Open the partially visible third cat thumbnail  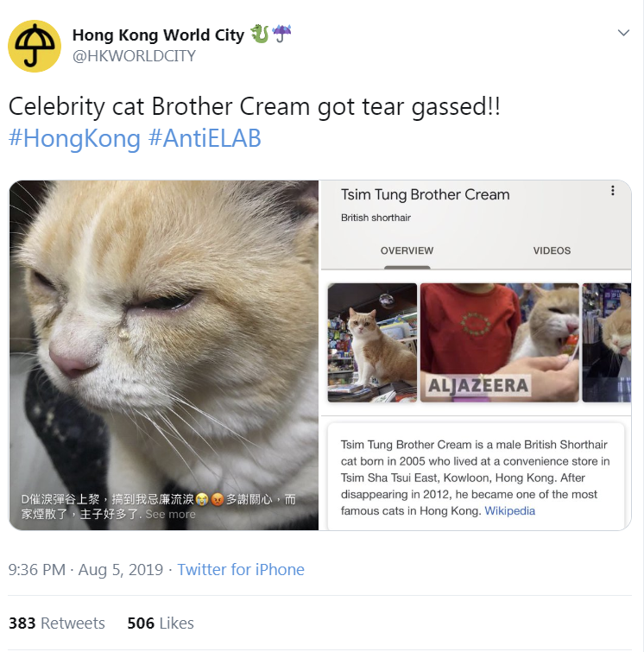(607, 343)
